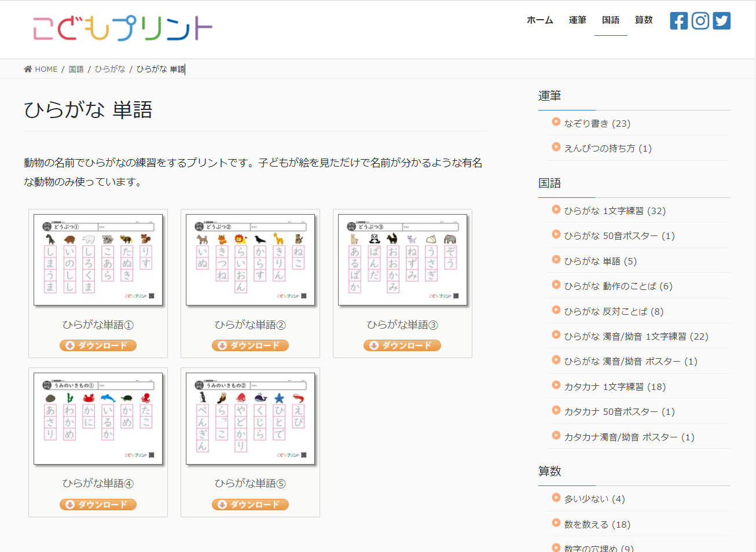Click the 算数 sidebar section heading

click(x=549, y=472)
